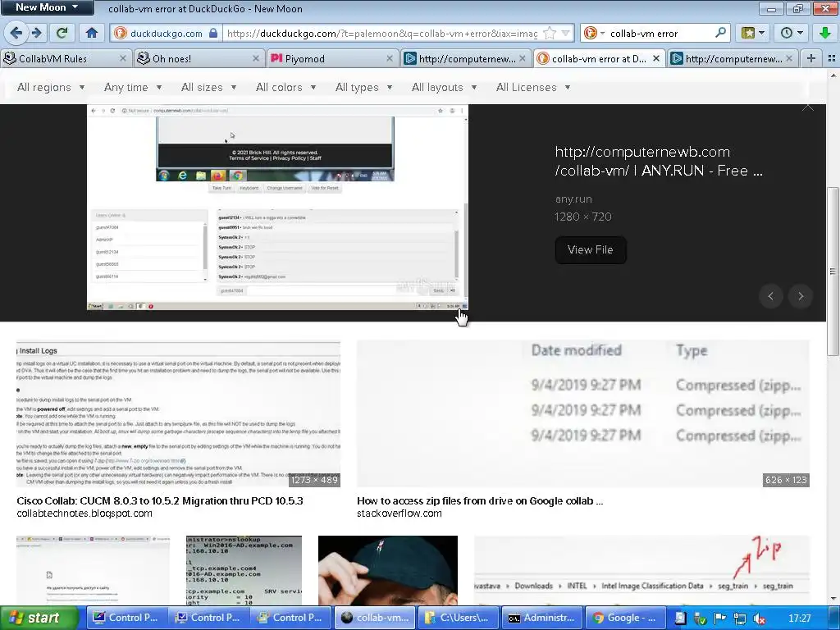
Task: Go forward with the Forward arrow button
Action: click(36, 33)
